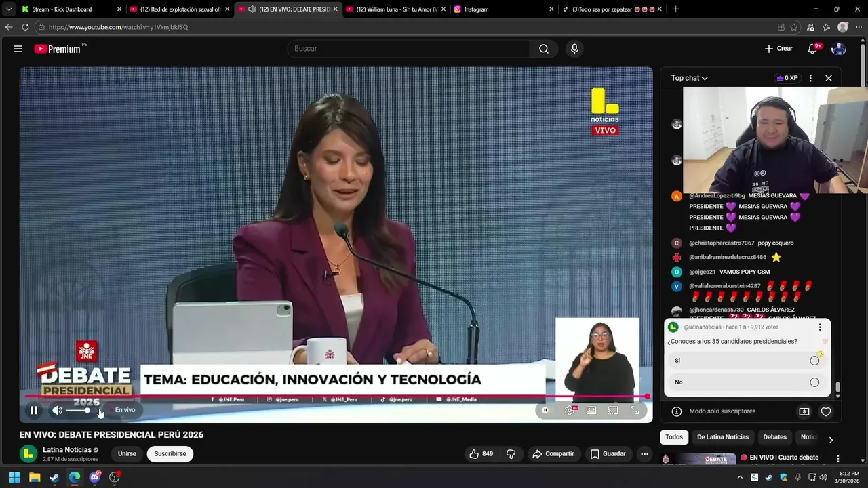Screen dimensions: 868x488
Task: Expand the Top chat dropdown
Action: (x=690, y=78)
